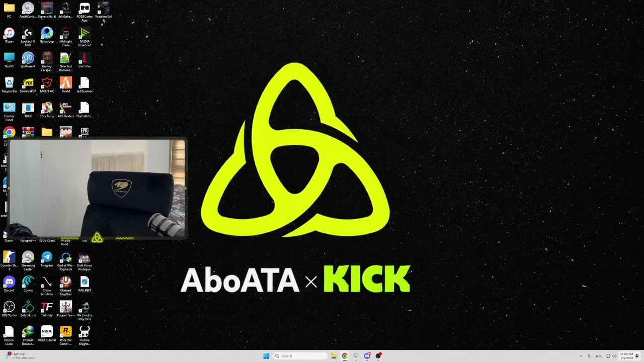Click the taskbar Search box

click(300, 356)
